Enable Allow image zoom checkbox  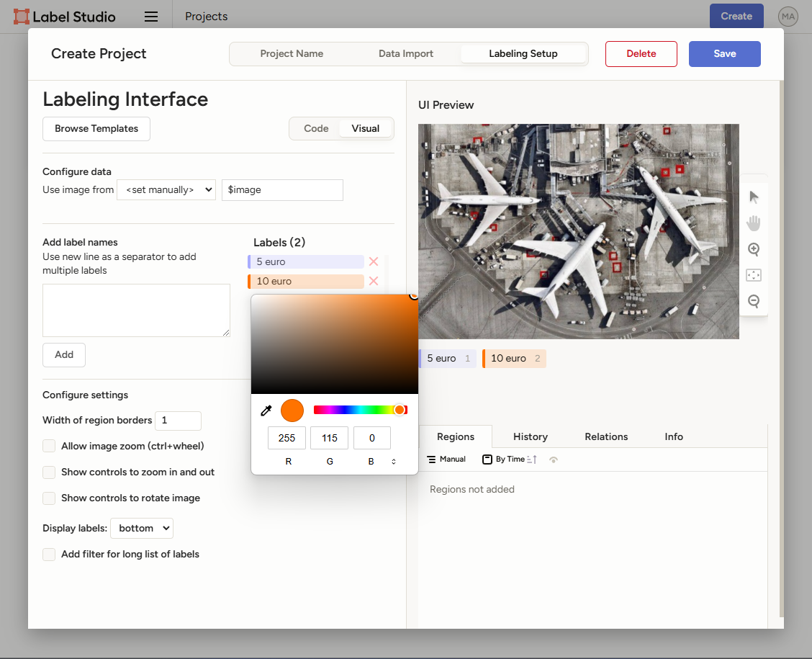[x=49, y=447]
